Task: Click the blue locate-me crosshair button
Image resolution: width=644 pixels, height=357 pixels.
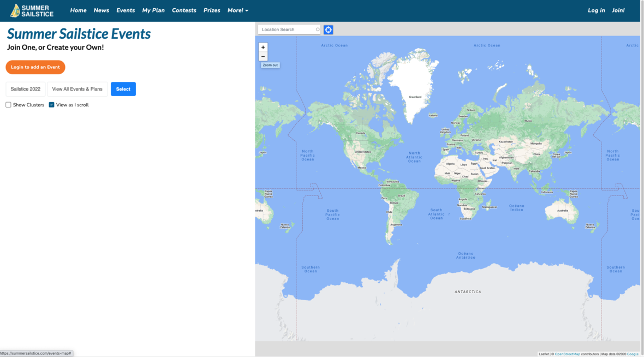Action: (x=328, y=30)
